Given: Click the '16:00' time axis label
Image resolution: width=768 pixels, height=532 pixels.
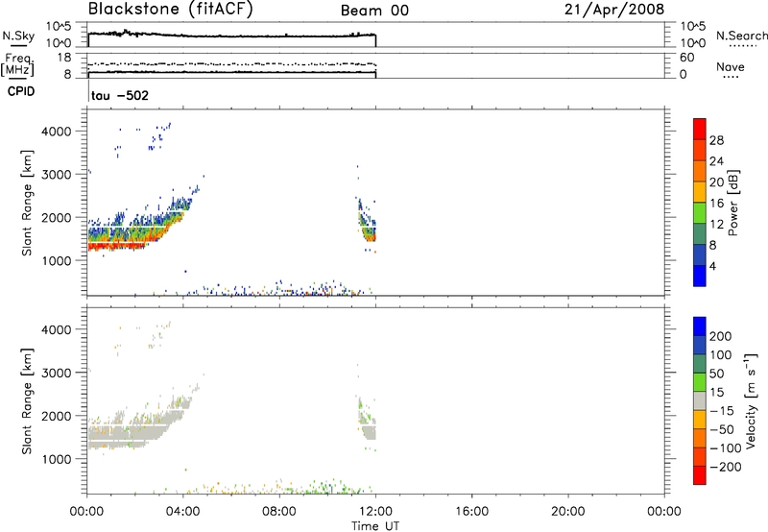Looking at the screenshot, I should (471, 512).
